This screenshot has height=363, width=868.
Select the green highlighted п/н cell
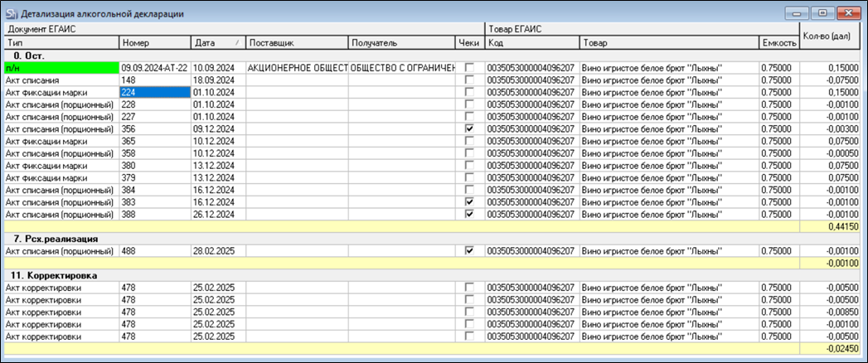click(x=60, y=67)
